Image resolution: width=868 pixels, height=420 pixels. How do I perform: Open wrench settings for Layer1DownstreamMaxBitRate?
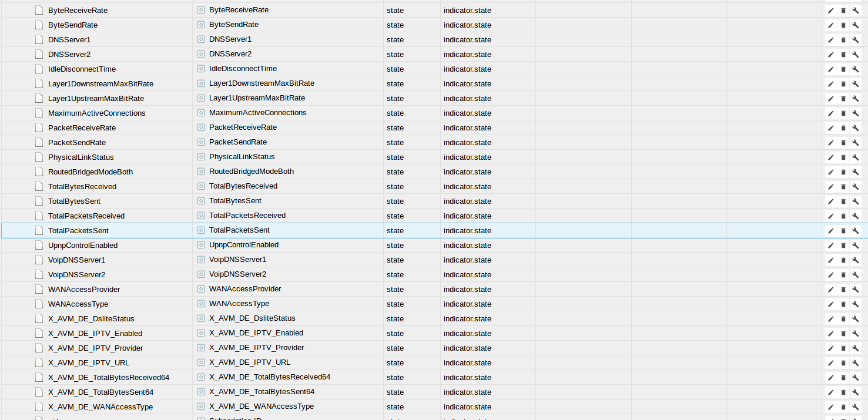point(855,84)
